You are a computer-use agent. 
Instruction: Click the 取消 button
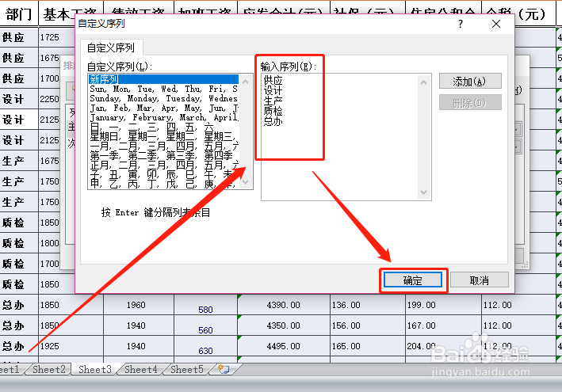pos(480,280)
